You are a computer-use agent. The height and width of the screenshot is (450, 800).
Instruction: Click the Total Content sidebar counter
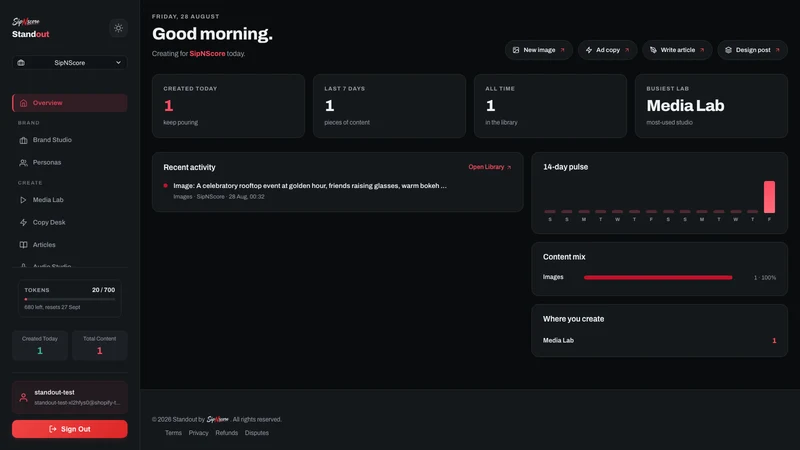(99, 345)
